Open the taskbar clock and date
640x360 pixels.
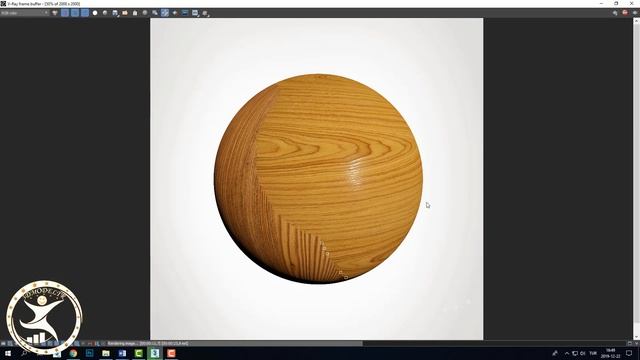(611, 353)
